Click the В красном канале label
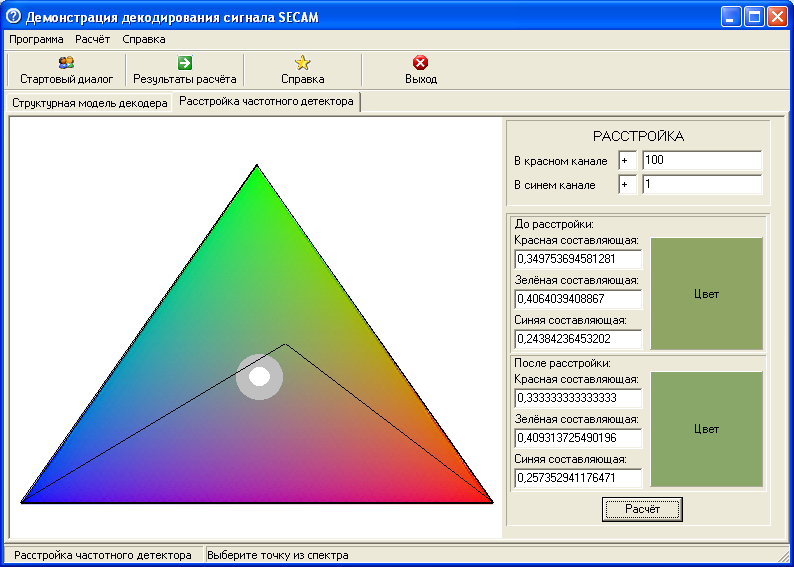The width and height of the screenshot is (794, 567). pyautogui.click(x=561, y=161)
